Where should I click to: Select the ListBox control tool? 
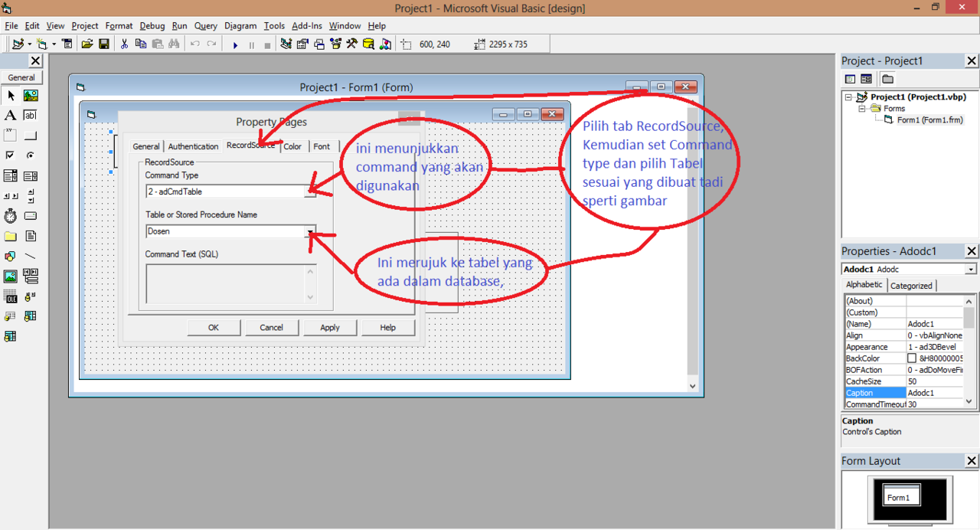point(31,176)
